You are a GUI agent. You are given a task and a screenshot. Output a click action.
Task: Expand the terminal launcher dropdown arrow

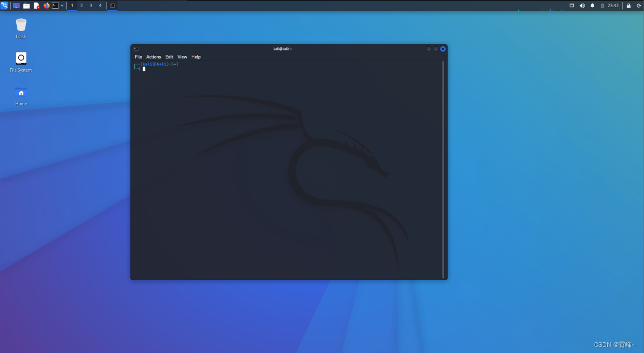[62, 6]
